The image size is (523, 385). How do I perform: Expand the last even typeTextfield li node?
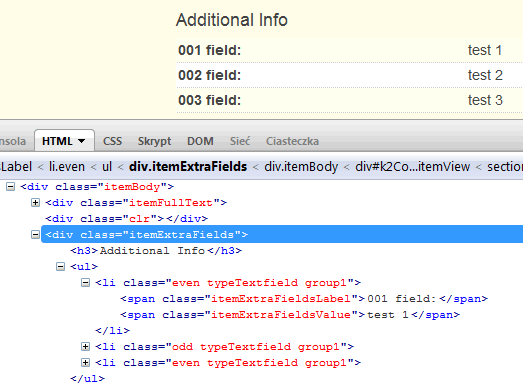tap(85, 363)
